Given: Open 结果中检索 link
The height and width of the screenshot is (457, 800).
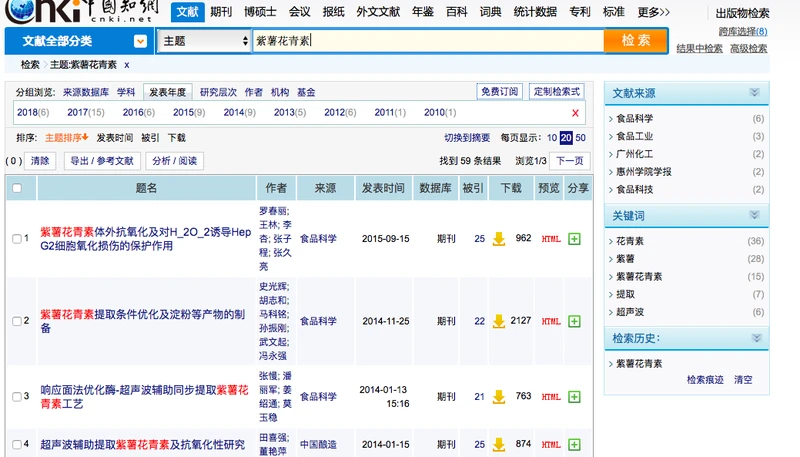Looking at the screenshot, I should pyautogui.click(x=699, y=48).
